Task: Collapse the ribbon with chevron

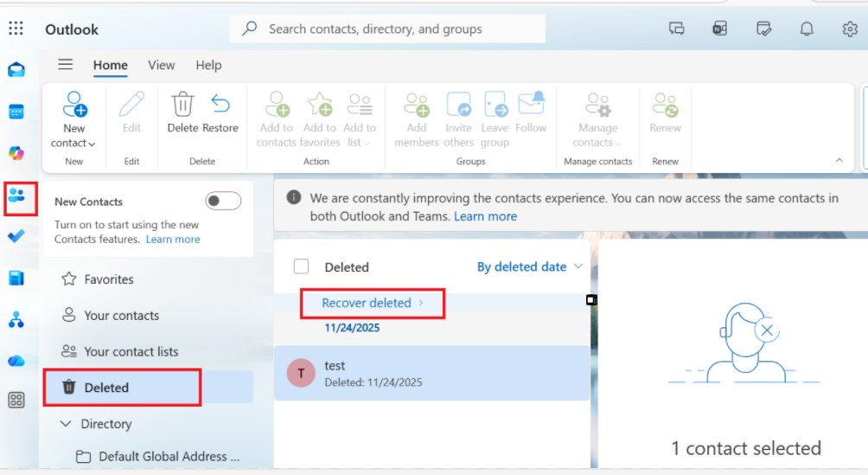Action: (x=839, y=160)
